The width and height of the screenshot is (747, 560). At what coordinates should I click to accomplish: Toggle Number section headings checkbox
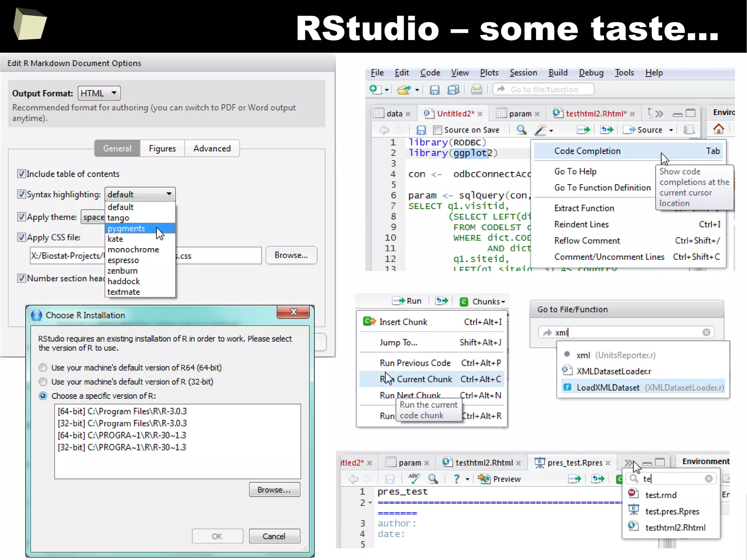22,278
